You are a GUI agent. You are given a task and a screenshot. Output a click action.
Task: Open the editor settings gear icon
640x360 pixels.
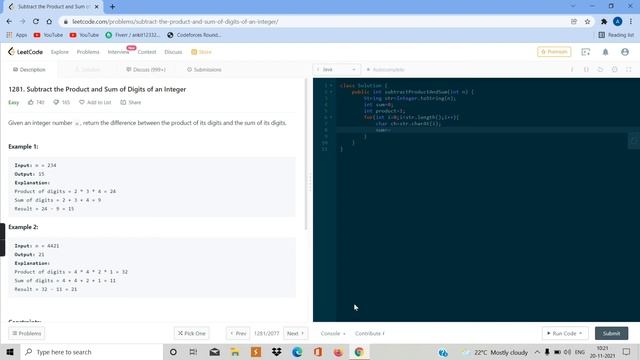point(614,70)
